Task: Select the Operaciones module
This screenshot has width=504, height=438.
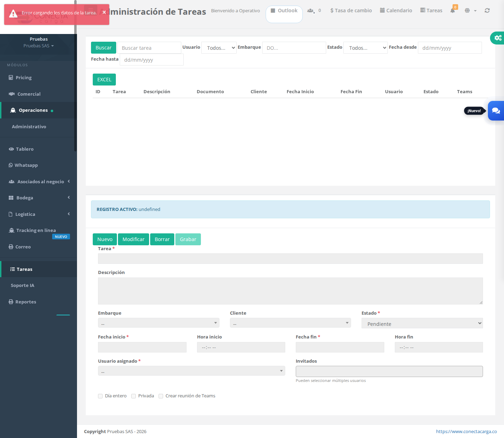Action: [38, 110]
